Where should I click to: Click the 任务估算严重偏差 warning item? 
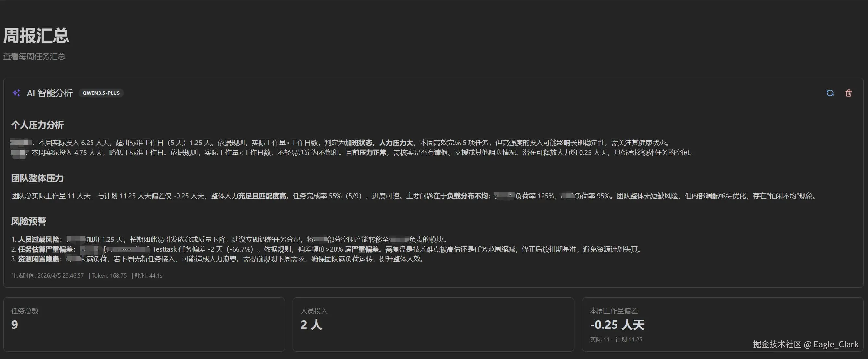[x=45, y=249]
